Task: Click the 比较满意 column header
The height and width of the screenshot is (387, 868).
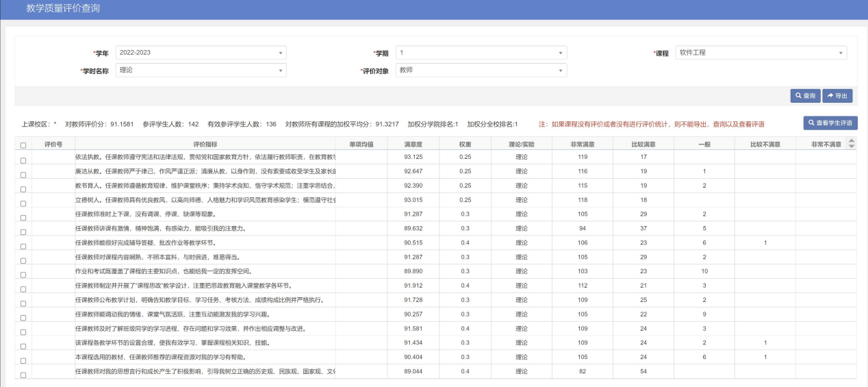Action: click(643, 145)
